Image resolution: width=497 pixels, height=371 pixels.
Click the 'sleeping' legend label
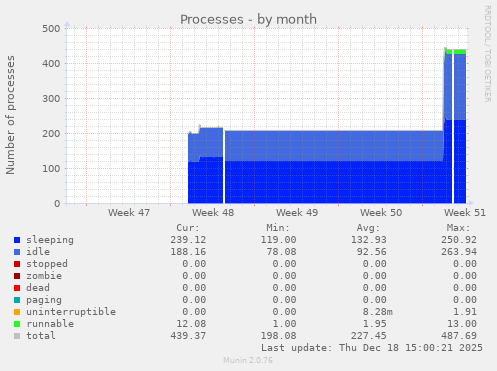pos(50,240)
